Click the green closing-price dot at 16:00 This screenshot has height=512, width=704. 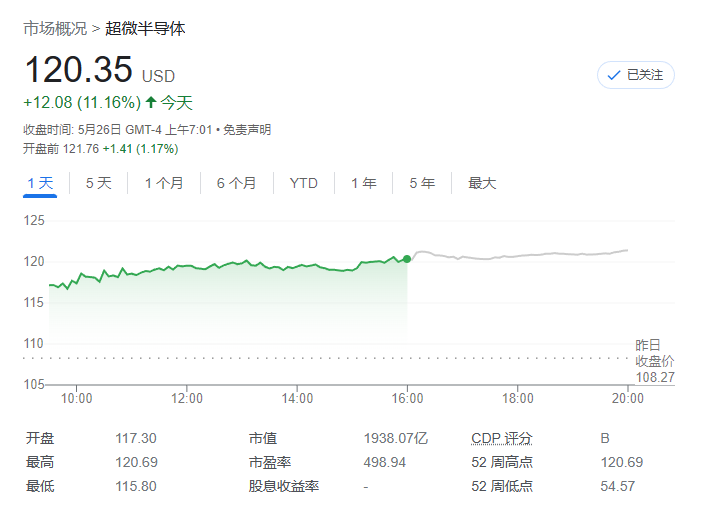pos(407,259)
